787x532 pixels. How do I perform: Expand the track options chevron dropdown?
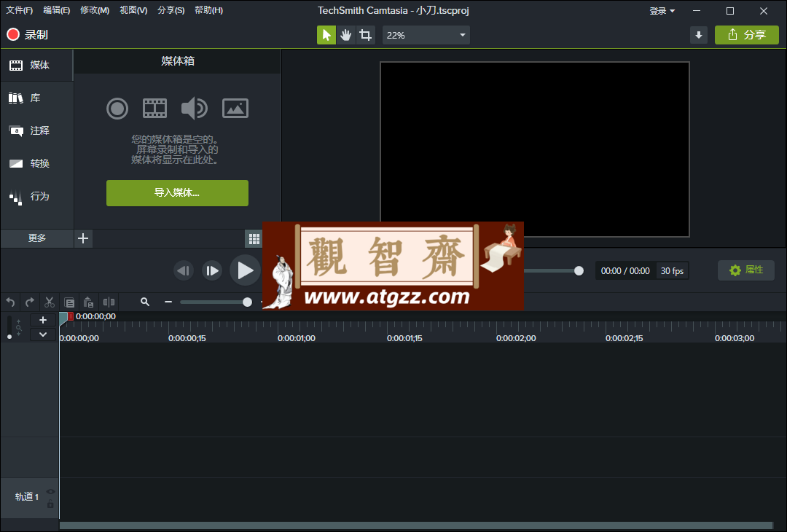(x=43, y=335)
